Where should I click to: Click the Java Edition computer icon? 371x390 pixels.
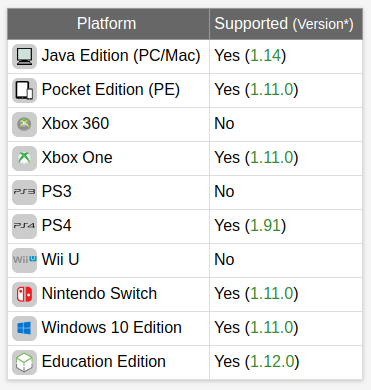pos(24,56)
